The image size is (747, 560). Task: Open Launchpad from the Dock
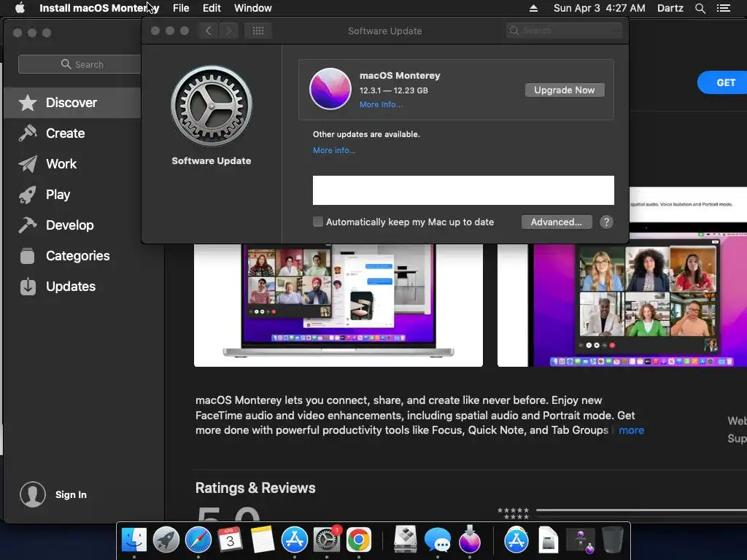(166, 540)
